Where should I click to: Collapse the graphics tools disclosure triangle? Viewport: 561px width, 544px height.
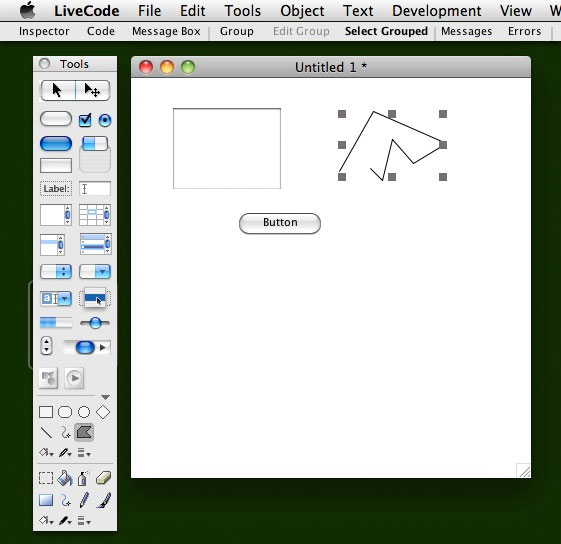(x=105, y=397)
